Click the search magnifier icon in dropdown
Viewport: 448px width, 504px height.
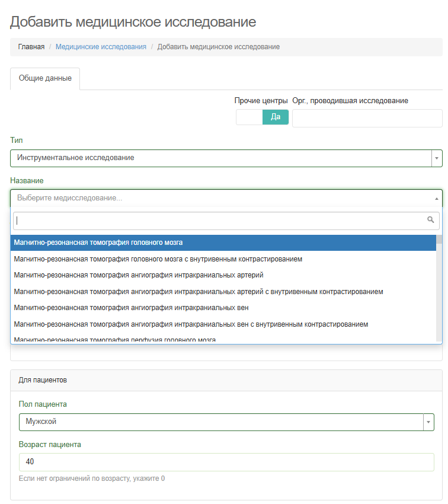[431, 220]
